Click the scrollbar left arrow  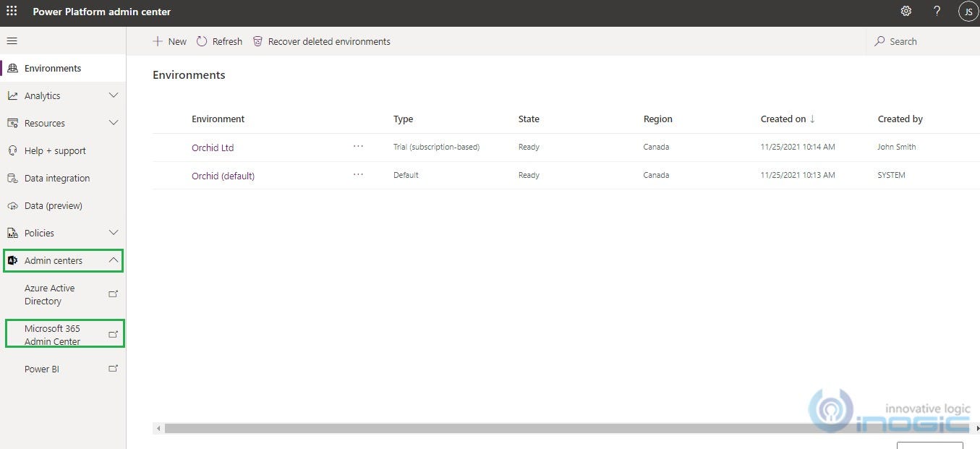pos(158,428)
